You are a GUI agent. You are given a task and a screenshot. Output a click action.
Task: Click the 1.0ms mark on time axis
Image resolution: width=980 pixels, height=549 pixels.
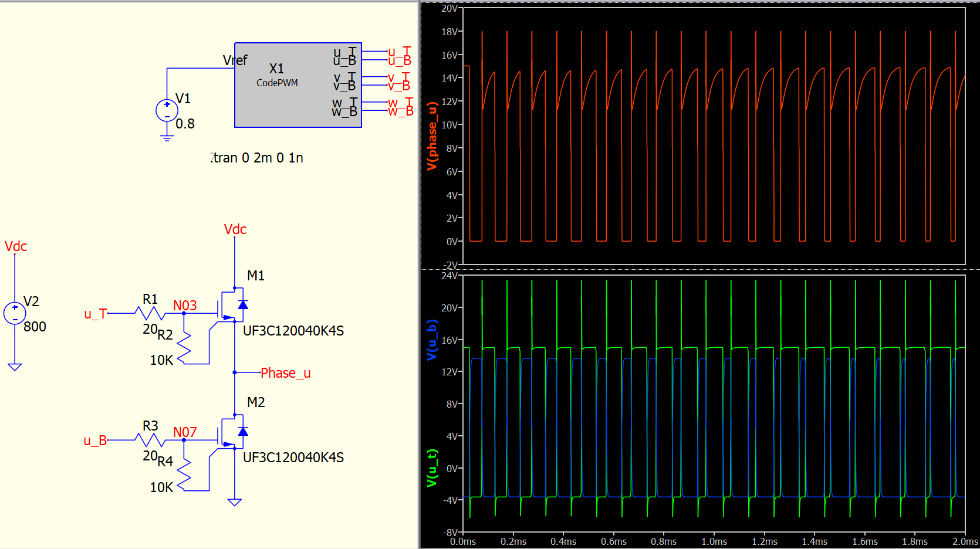point(714,541)
